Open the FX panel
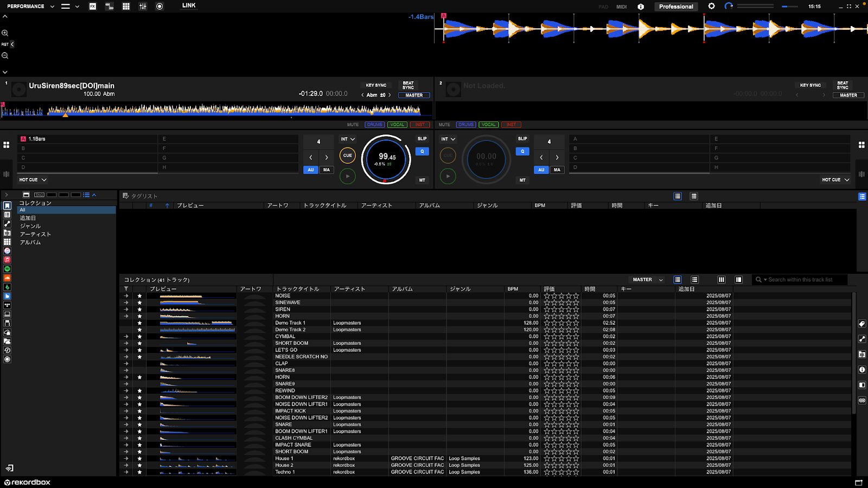 93,7
